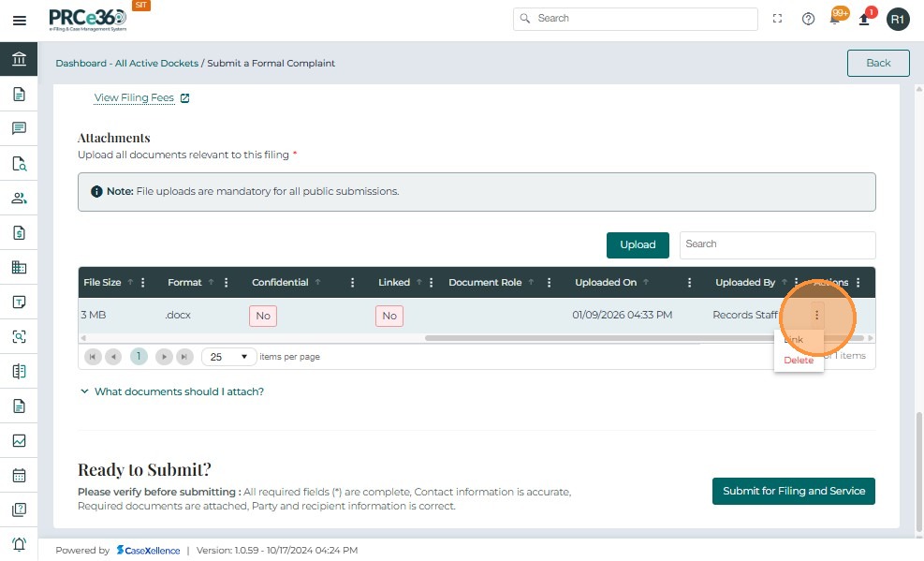The width and height of the screenshot is (924, 561).
Task: Open the dollar invoice sidebar icon
Action: tap(19, 233)
